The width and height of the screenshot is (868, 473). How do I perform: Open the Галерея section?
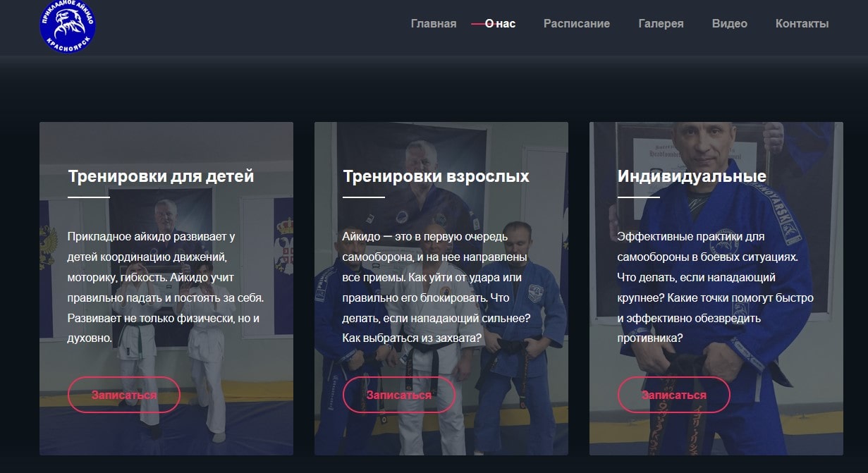(x=661, y=23)
